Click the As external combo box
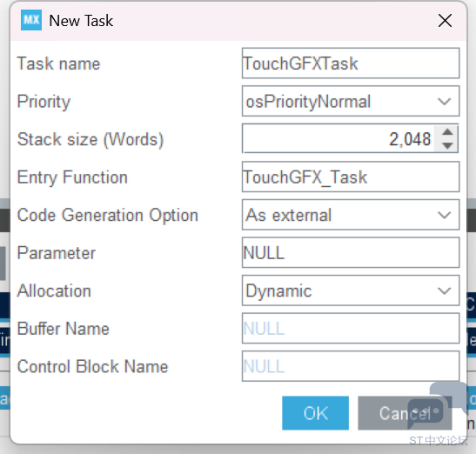The image size is (476, 454). (x=351, y=215)
